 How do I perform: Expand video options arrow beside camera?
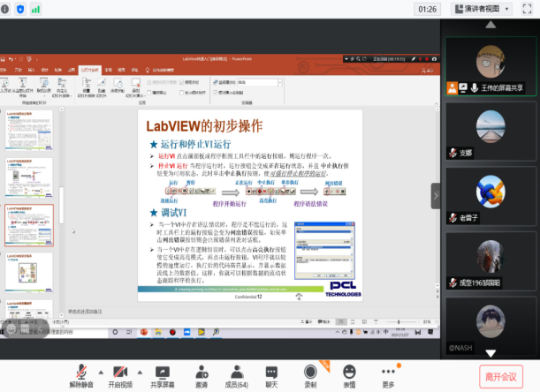141,371
